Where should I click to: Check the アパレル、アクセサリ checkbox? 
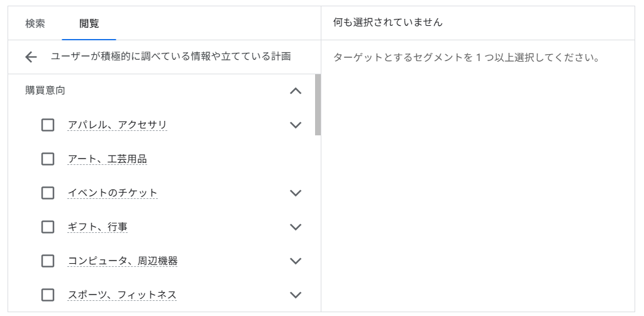click(x=48, y=125)
